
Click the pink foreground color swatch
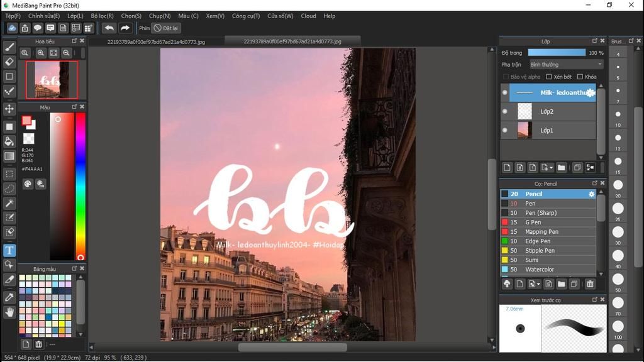click(26, 121)
